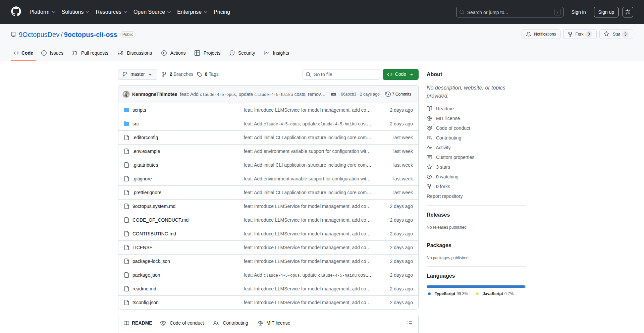Click the MIT license scales icon

429,118
